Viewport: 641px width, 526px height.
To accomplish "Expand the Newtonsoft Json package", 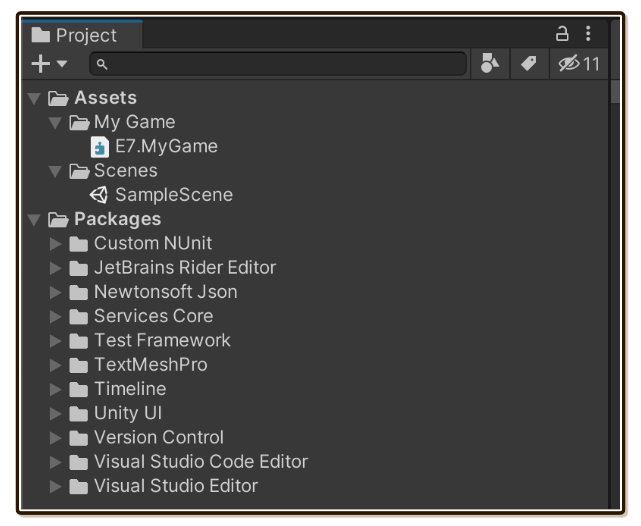I will [55, 292].
